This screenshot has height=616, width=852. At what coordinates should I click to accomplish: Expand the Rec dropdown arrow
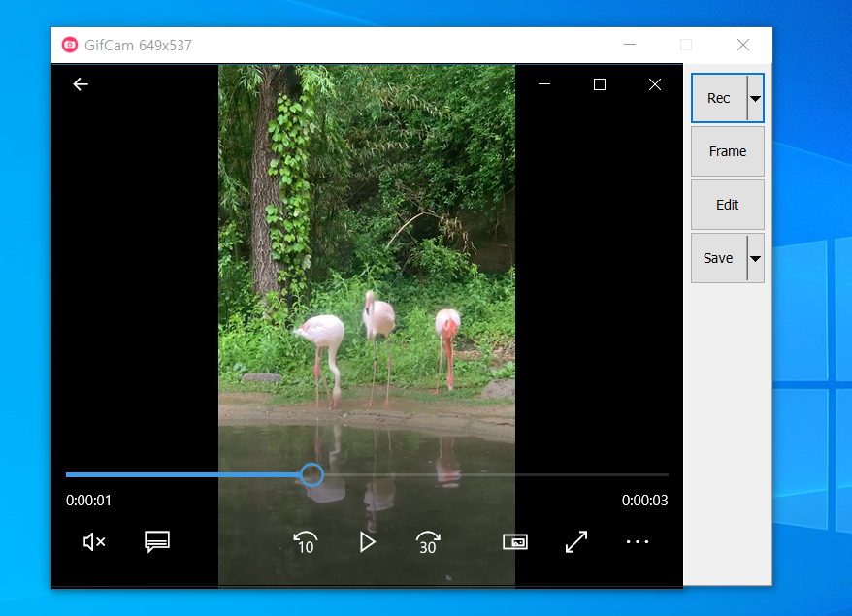[x=755, y=98]
